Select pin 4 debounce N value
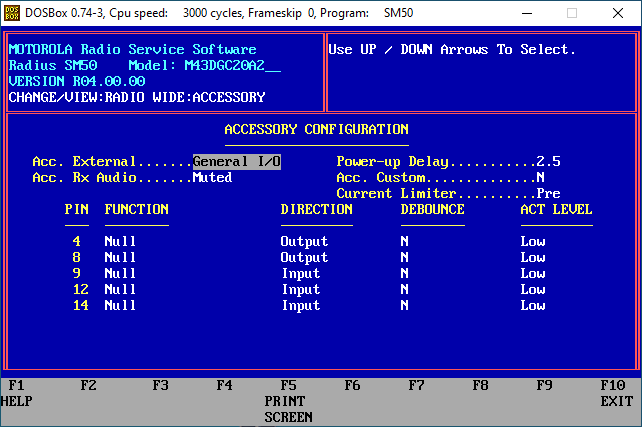 [404, 241]
